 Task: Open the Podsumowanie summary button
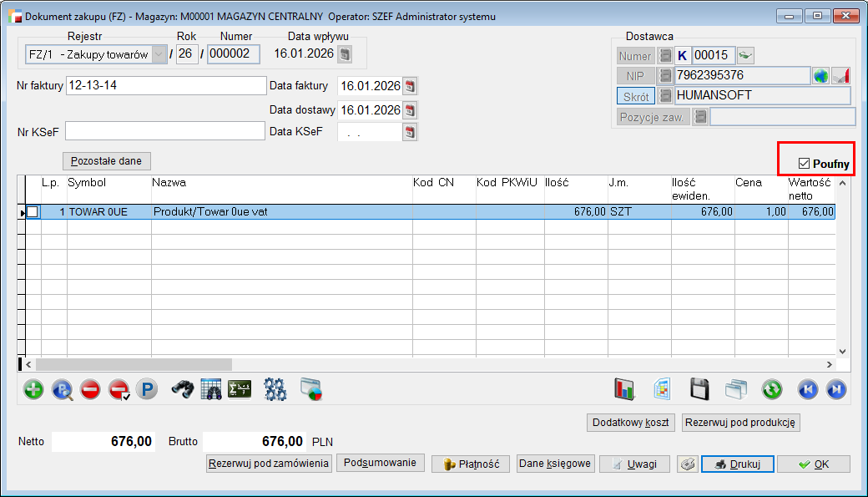coord(380,463)
